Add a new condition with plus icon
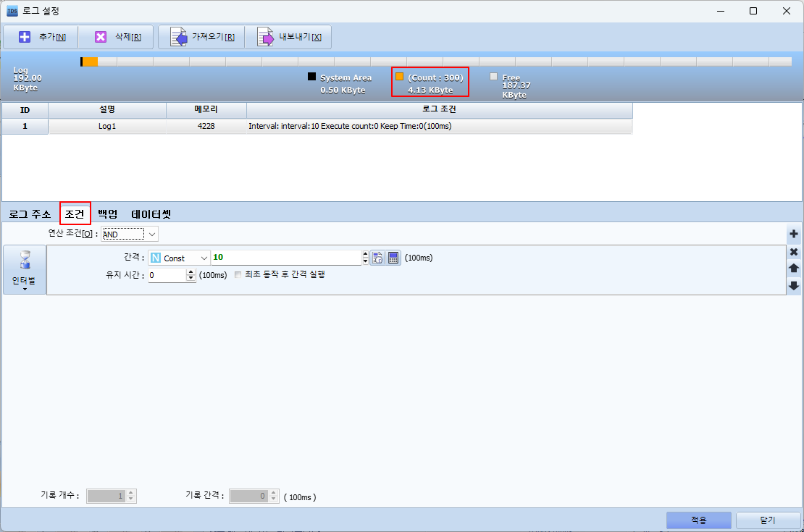 tap(794, 235)
